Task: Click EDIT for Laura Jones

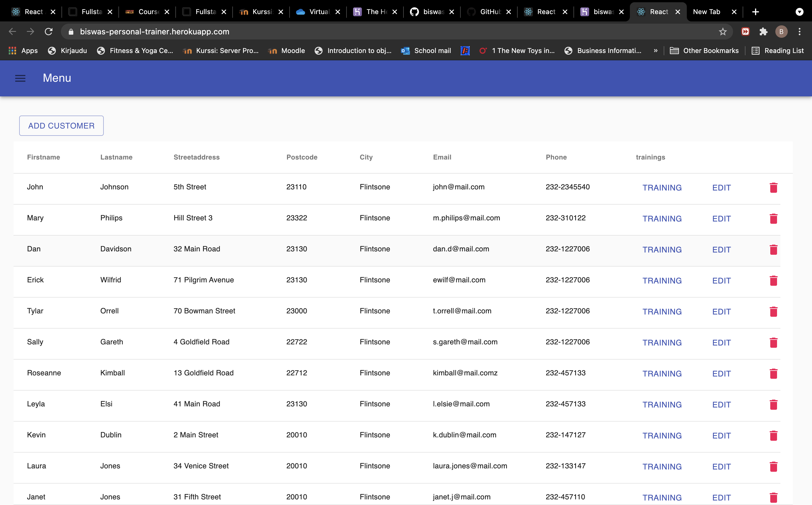Action: click(721, 467)
